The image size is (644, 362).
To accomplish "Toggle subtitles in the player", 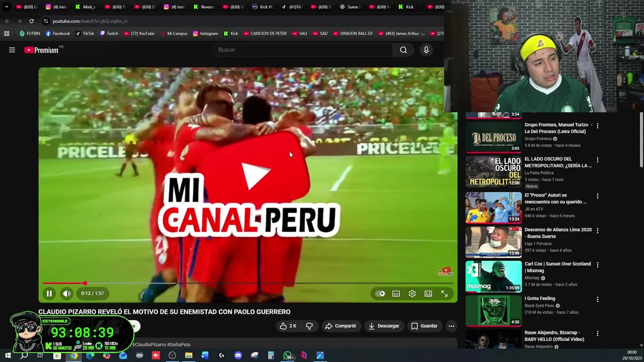I will pyautogui.click(x=396, y=294).
